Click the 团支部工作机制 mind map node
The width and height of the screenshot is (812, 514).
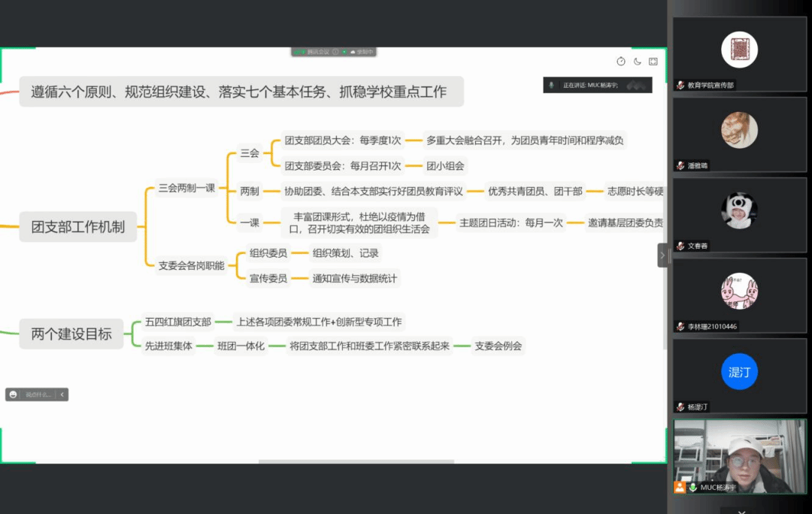click(x=78, y=226)
